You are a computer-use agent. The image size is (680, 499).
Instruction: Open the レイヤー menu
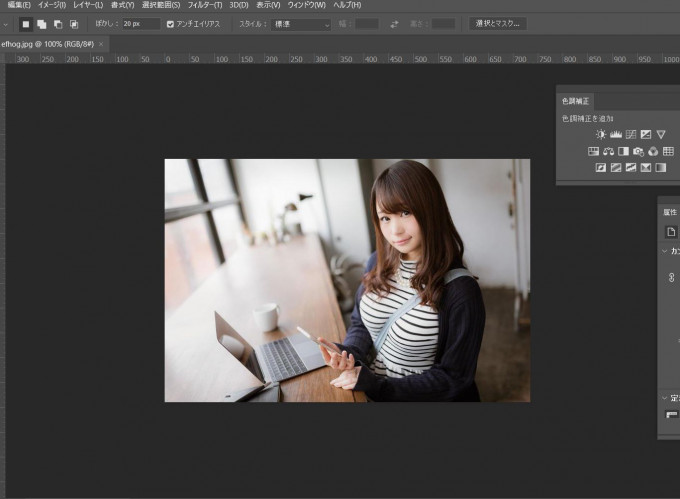pyautogui.click(x=87, y=6)
